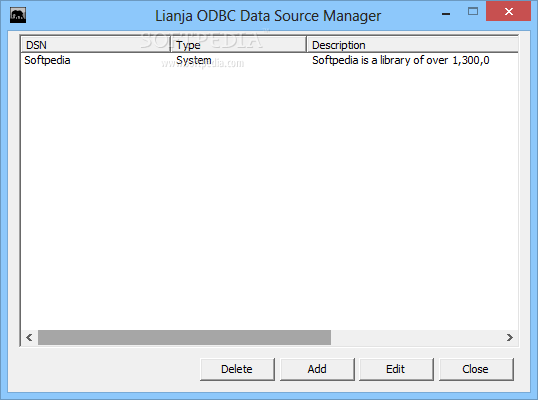This screenshot has width=538, height=400.
Task: Minimize the Lianja ODBC window
Action: [446, 14]
